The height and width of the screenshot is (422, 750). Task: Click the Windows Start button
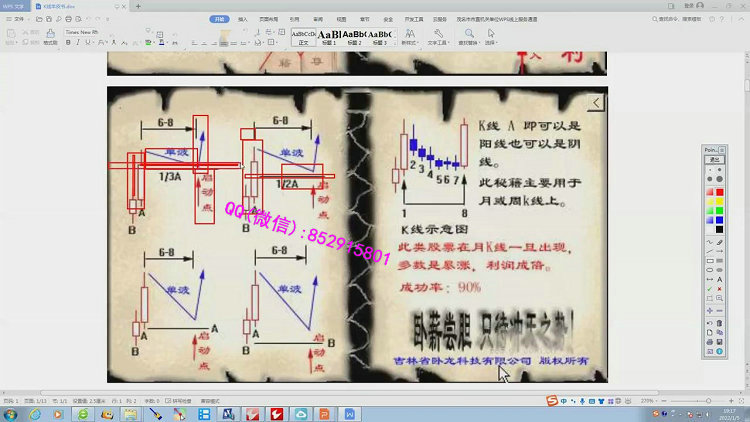coord(10,413)
